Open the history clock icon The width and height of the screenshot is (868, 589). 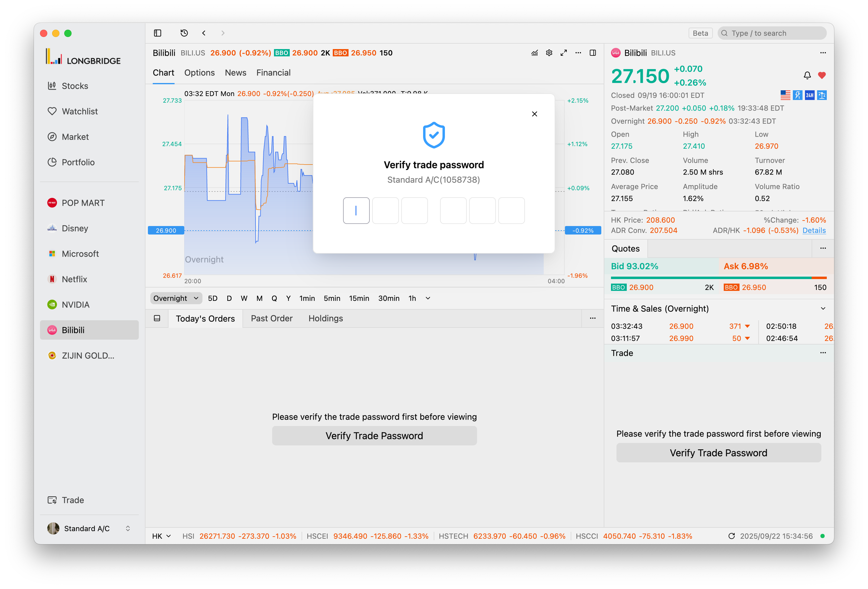tap(184, 33)
